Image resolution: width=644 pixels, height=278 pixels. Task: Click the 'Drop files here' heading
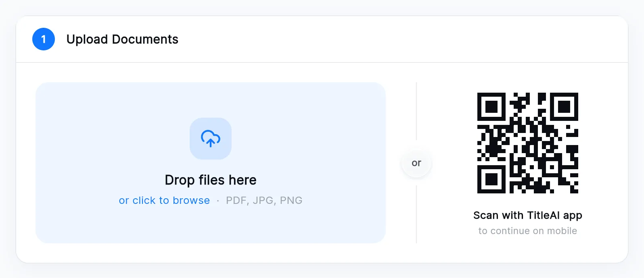pos(211,180)
